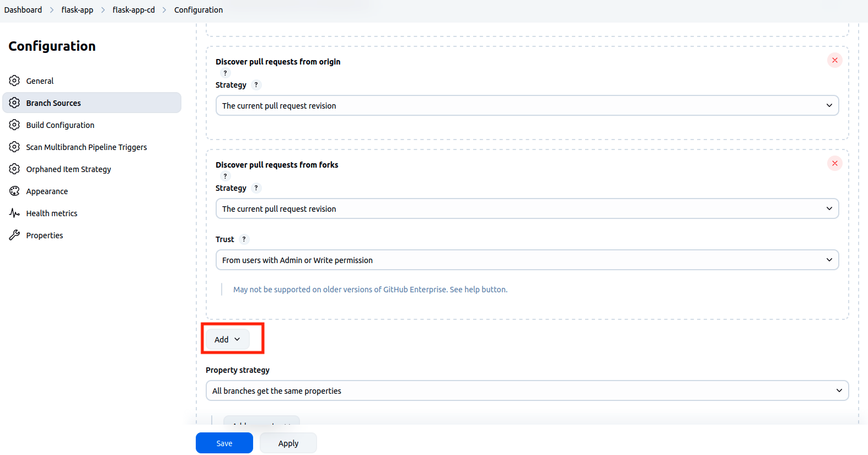Click the Build Configuration gear icon
The image size is (868, 455).
tap(14, 125)
